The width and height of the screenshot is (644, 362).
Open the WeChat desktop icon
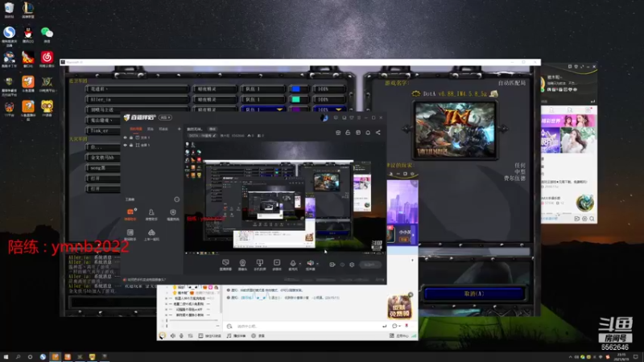click(x=47, y=35)
